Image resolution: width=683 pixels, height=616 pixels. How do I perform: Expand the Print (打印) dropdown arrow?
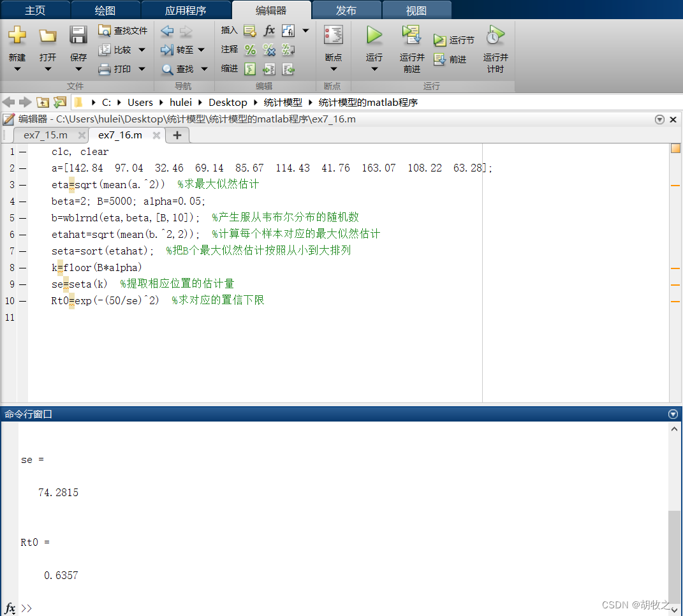142,69
